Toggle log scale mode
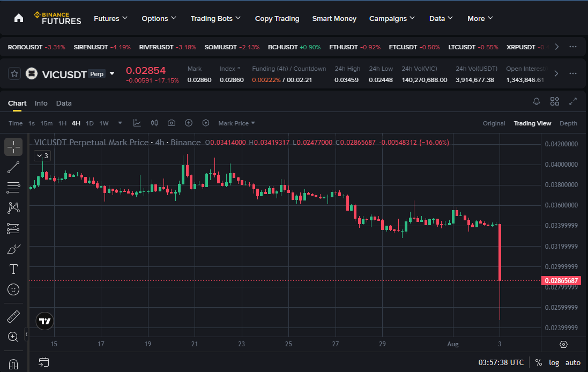This screenshot has height=372, width=588. tap(554, 363)
